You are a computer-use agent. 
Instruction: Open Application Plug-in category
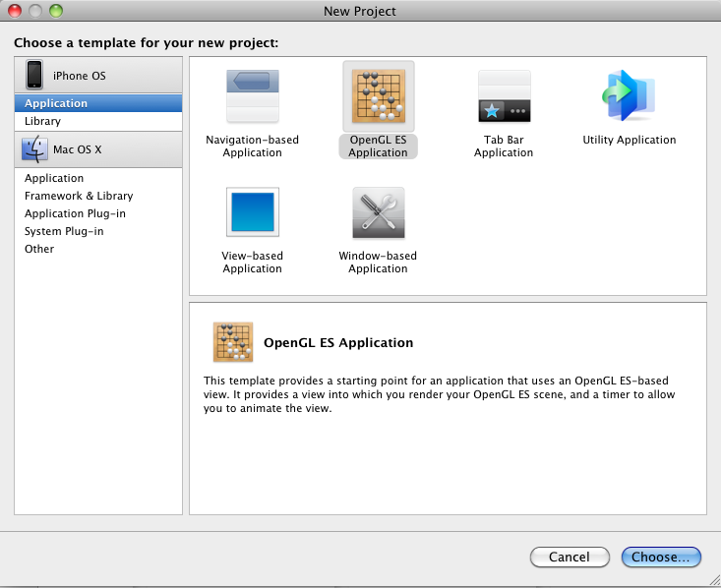click(98, 213)
